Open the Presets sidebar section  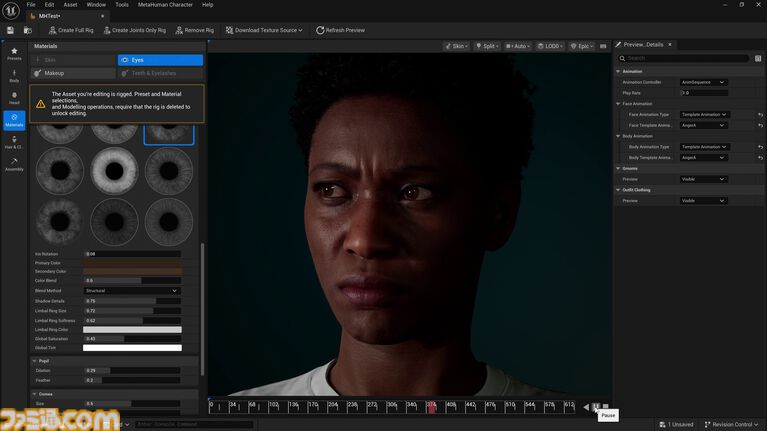tap(14, 54)
